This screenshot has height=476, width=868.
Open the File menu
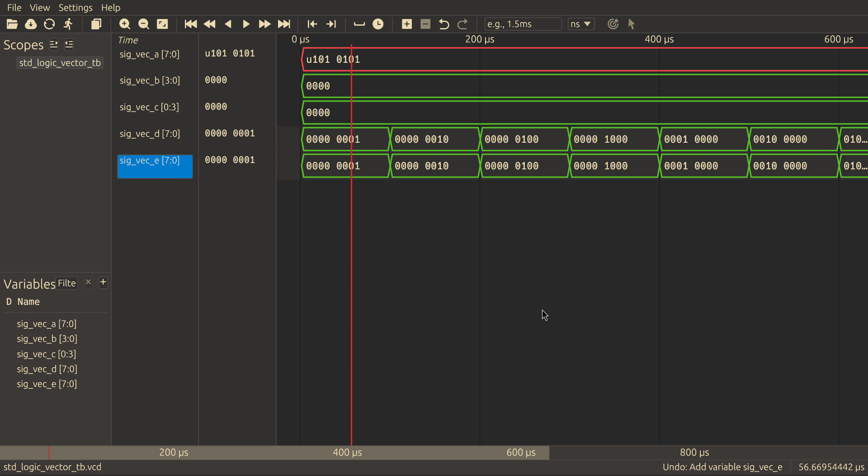[x=14, y=8]
